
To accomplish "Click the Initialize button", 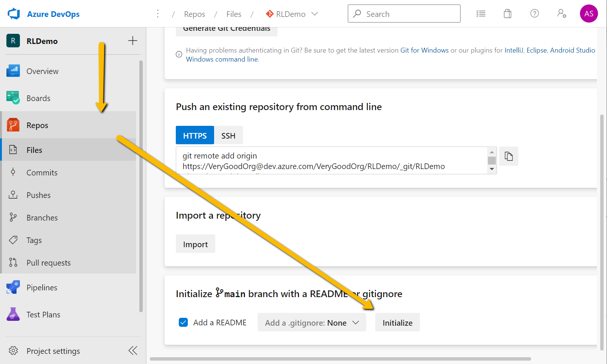I will click(x=397, y=322).
